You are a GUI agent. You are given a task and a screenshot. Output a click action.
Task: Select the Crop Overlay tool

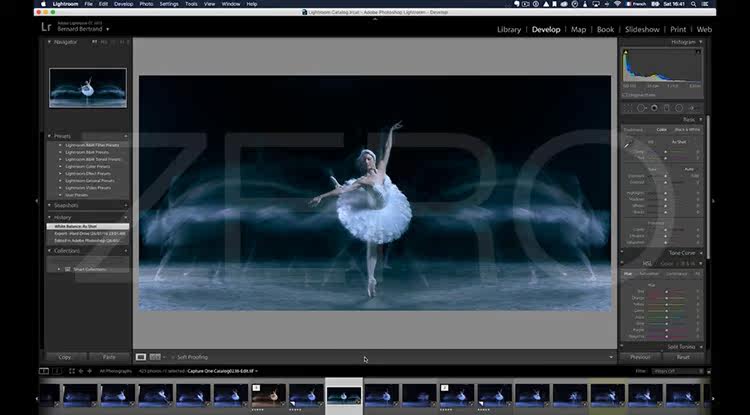629,109
